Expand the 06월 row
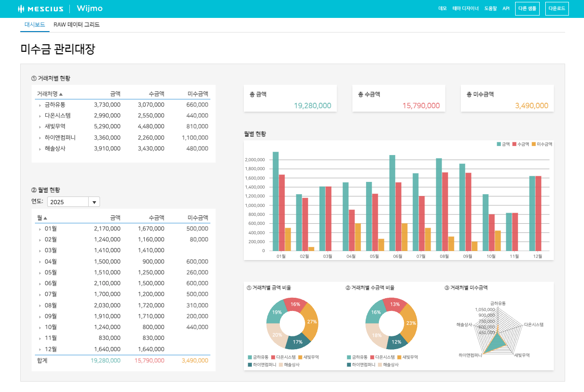Screen dimensions: 584x392 [x=40, y=284]
